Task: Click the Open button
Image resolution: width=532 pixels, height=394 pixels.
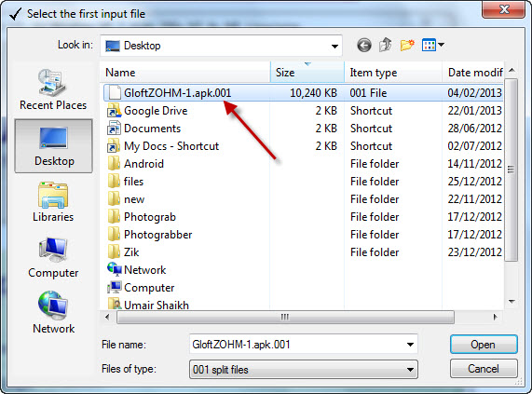Action: click(x=484, y=345)
